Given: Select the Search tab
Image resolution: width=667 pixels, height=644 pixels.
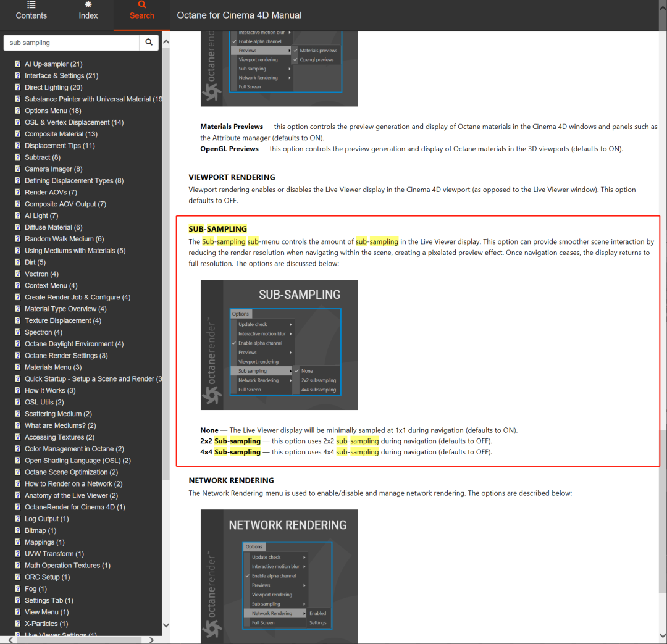Looking at the screenshot, I should point(141,15).
